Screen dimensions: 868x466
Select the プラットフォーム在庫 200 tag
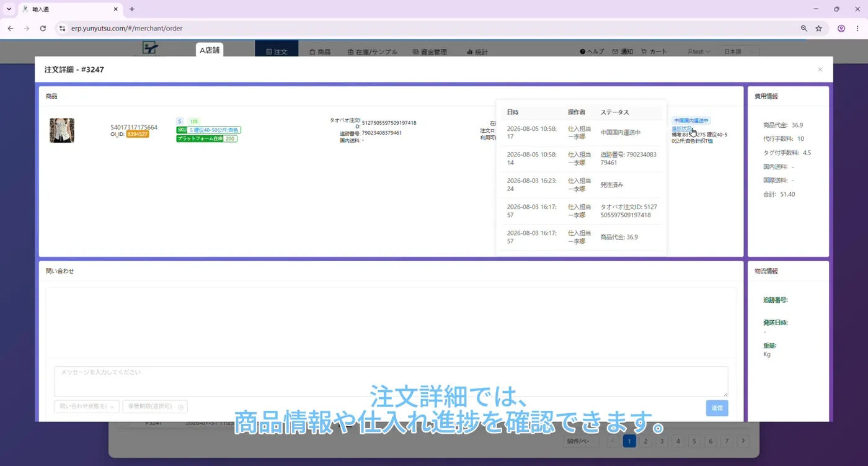click(x=207, y=138)
